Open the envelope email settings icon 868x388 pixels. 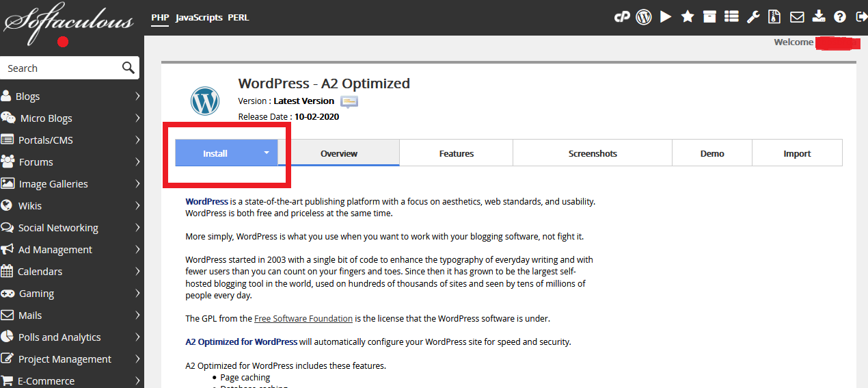point(797,17)
